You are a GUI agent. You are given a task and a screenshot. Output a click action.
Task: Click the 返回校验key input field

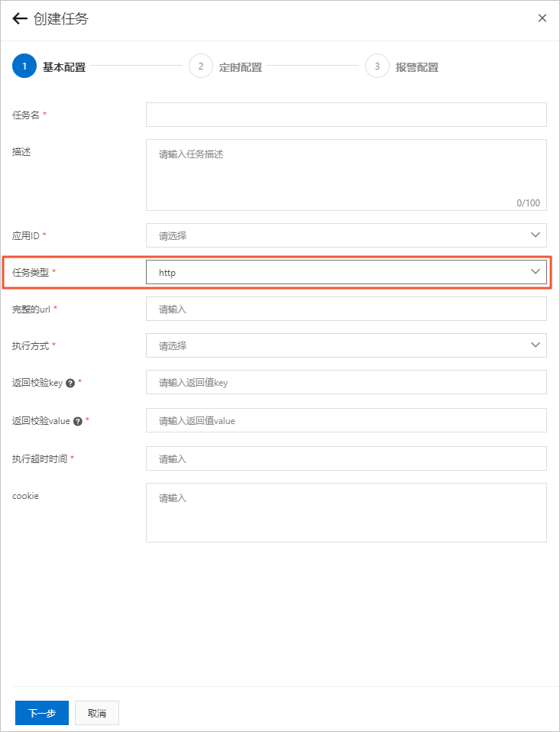tap(346, 382)
